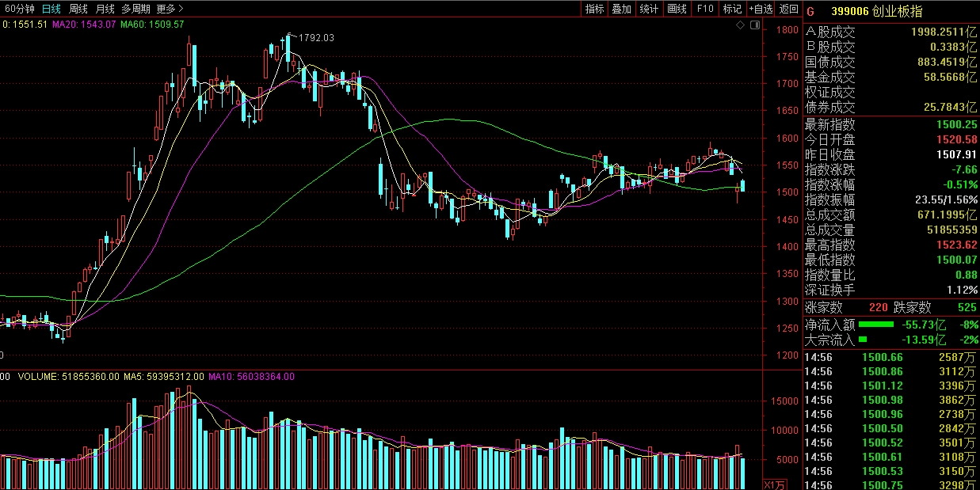Click the B股成交 row label
This screenshot has width=980, height=490.
click(x=831, y=47)
